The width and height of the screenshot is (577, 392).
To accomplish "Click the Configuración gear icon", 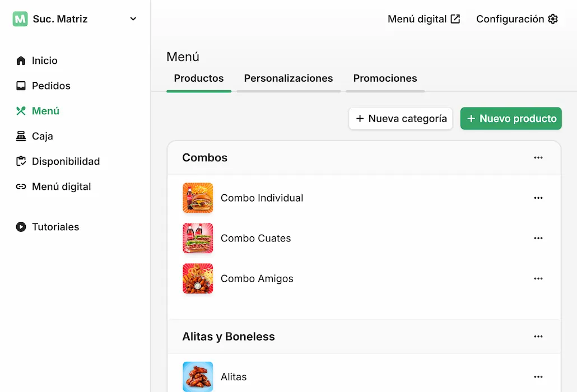I will pyautogui.click(x=553, y=18).
